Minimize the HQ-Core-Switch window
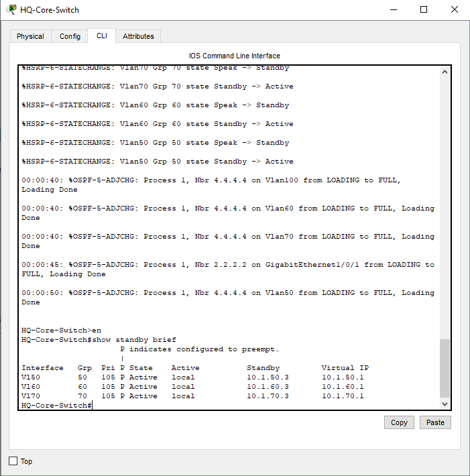 click(x=393, y=9)
